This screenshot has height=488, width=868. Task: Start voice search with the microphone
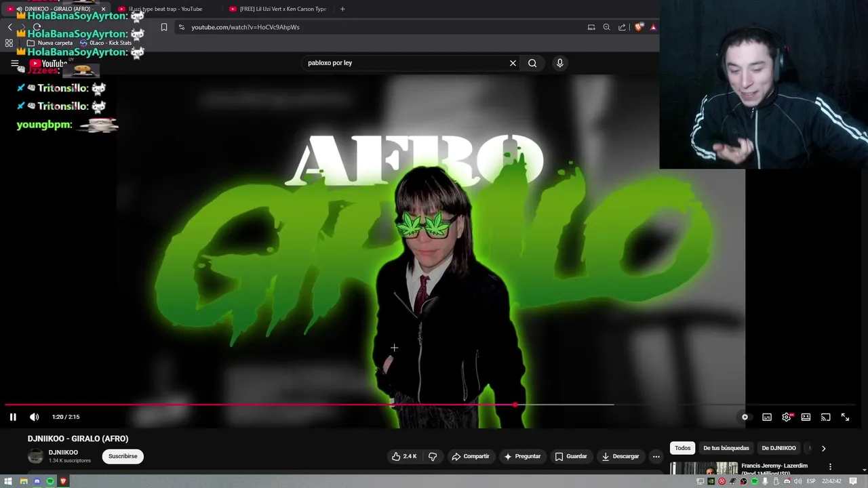[x=559, y=63]
